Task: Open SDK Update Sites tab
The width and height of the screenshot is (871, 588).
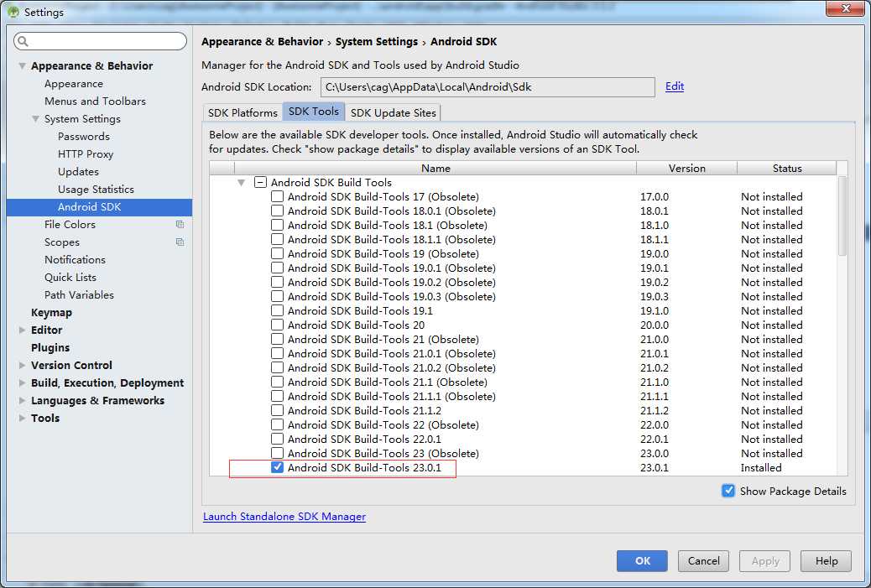Action: (x=394, y=112)
